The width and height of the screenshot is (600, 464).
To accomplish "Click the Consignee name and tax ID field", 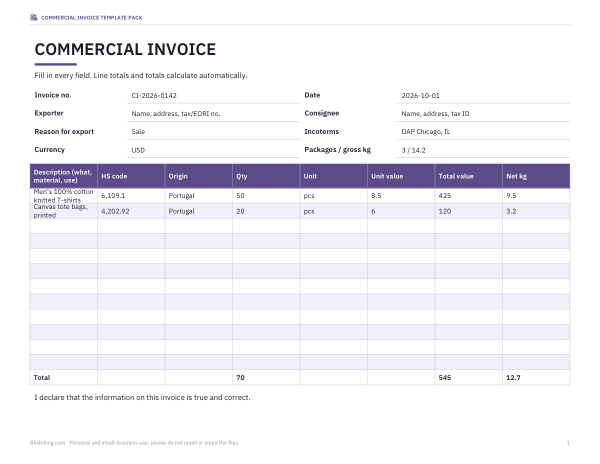I will tap(483, 114).
